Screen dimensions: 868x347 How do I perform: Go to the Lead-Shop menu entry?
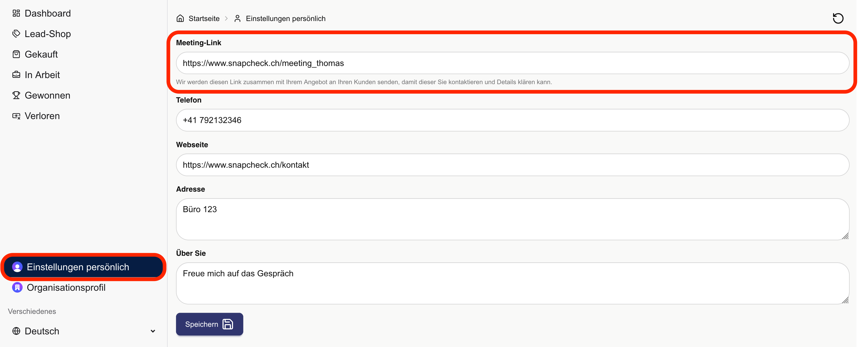tap(48, 34)
